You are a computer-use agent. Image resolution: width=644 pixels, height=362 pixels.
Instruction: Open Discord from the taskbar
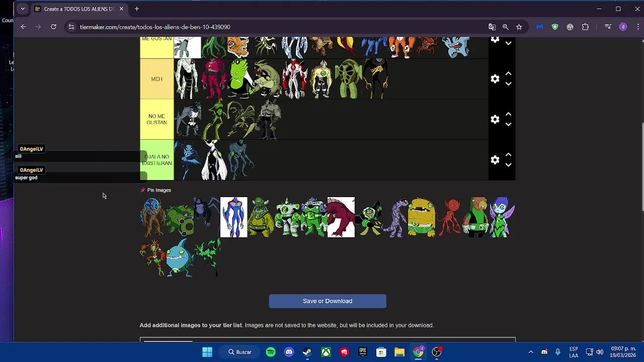coord(289,352)
